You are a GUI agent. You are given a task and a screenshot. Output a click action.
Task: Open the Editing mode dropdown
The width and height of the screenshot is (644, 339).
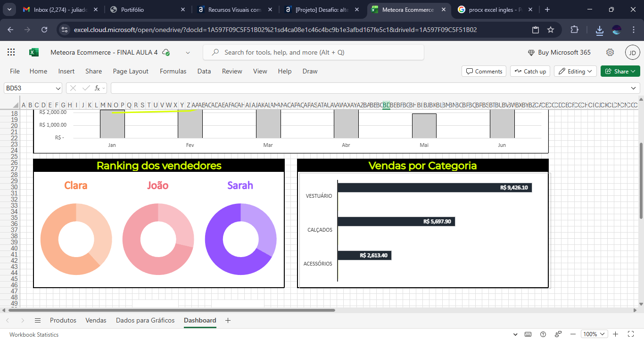576,71
